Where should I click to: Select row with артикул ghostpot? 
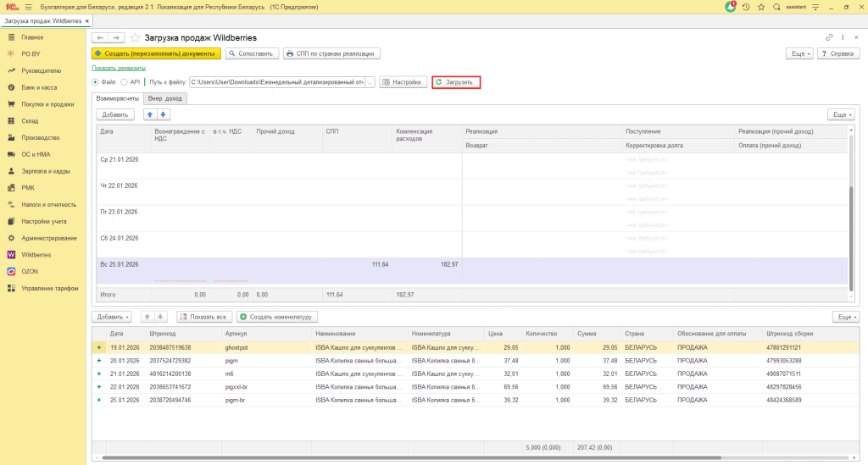(x=476, y=348)
